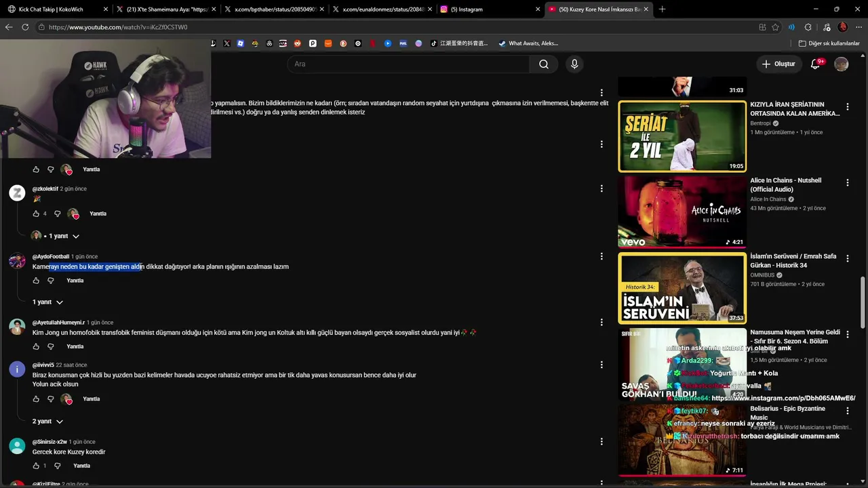Open the Reddit bookmark icon
The width and height of the screenshot is (868, 488).
point(297,43)
